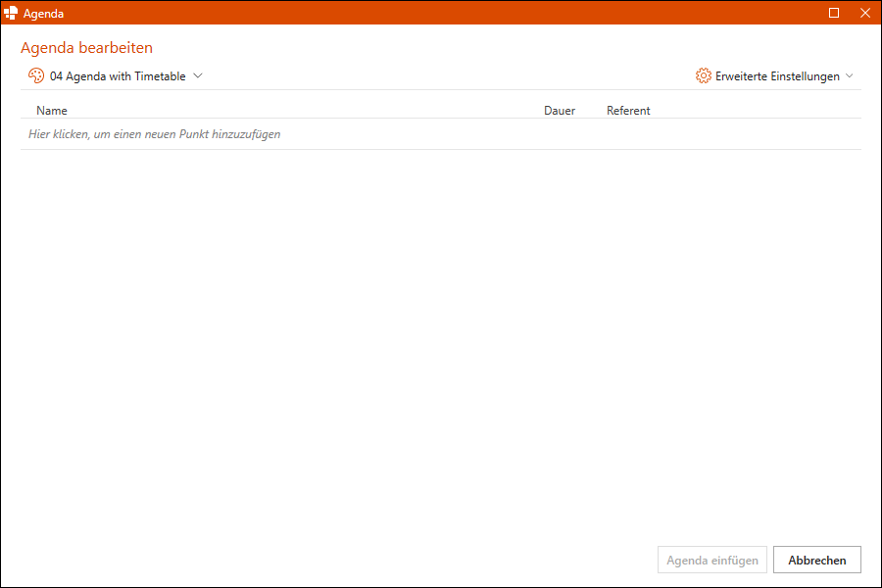Close the Agenda dialog window
Image resolution: width=882 pixels, height=588 pixels.
point(864,13)
